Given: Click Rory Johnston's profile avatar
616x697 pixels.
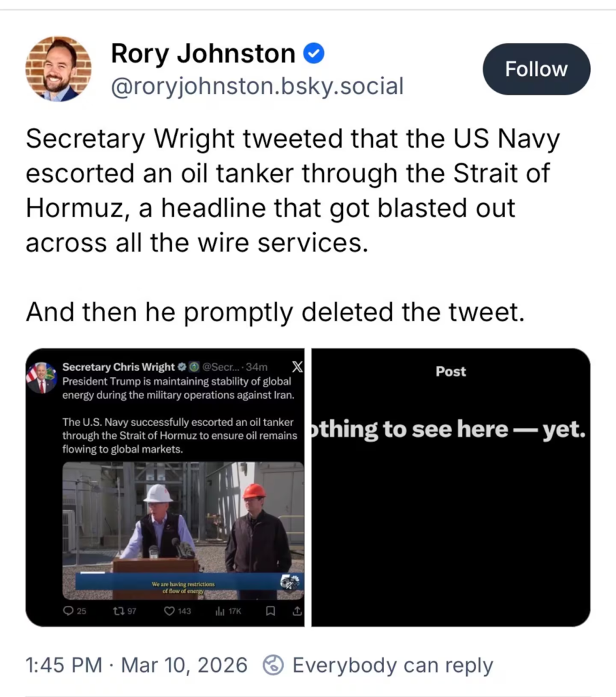Looking at the screenshot, I should point(58,69).
